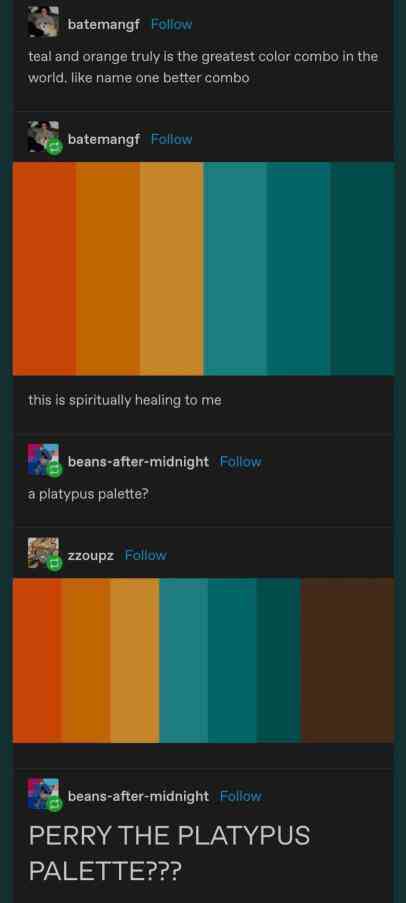Open beans-after-midnight username above the palette question
This screenshot has height=903, width=406.
point(138,461)
